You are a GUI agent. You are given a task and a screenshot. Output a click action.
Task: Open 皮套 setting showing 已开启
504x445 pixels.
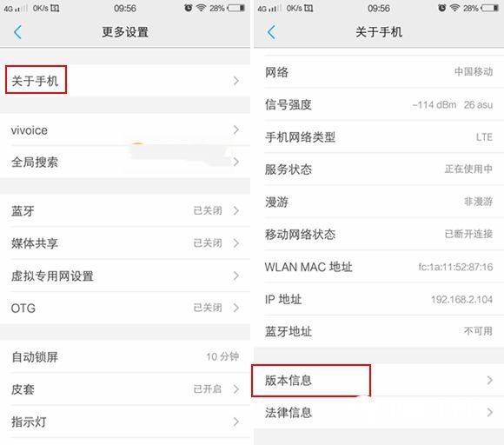(125, 389)
